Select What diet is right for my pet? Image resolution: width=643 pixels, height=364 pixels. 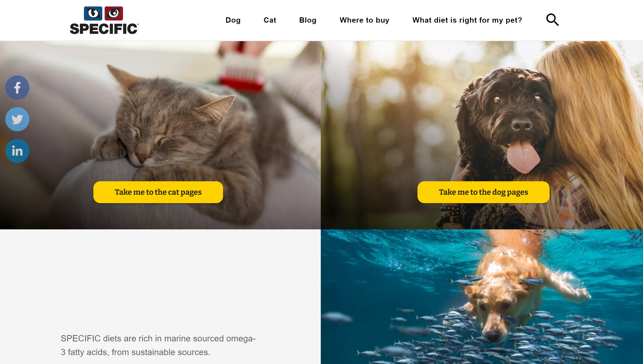(467, 20)
